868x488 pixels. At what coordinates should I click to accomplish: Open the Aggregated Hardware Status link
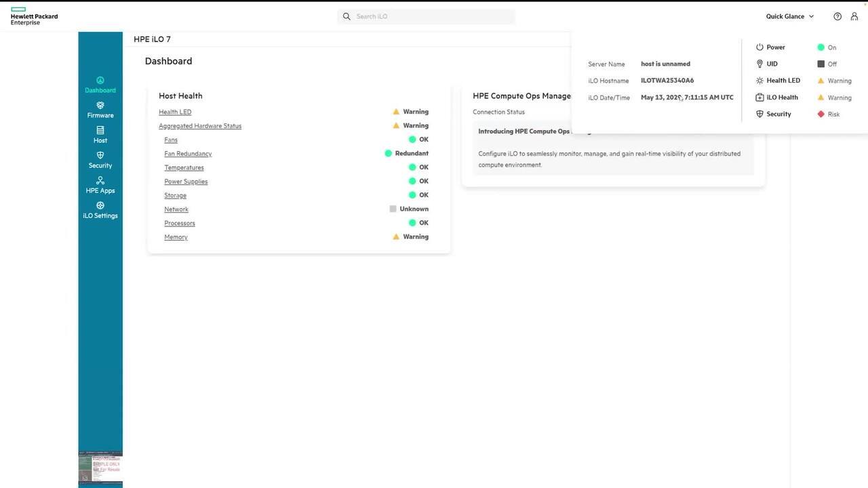tap(200, 126)
